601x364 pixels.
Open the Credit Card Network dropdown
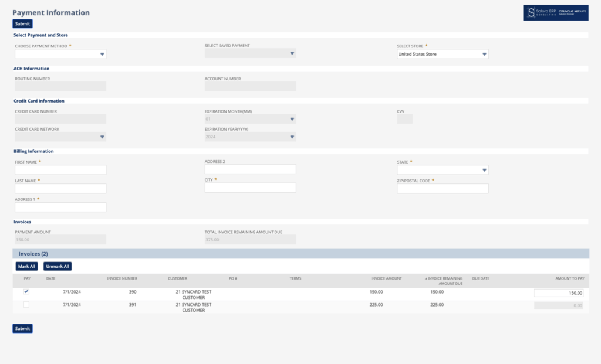[x=60, y=137]
